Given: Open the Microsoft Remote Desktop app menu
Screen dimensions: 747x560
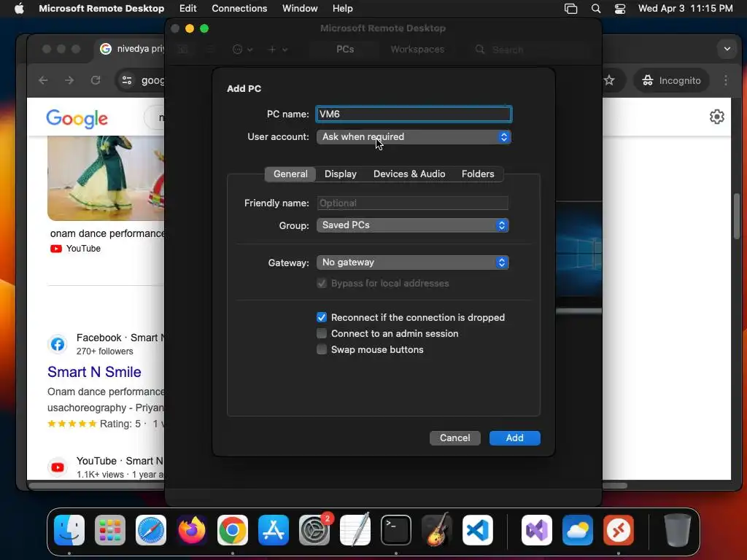Looking at the screenshot, I should pyautogui.click(x=101, y=8).
